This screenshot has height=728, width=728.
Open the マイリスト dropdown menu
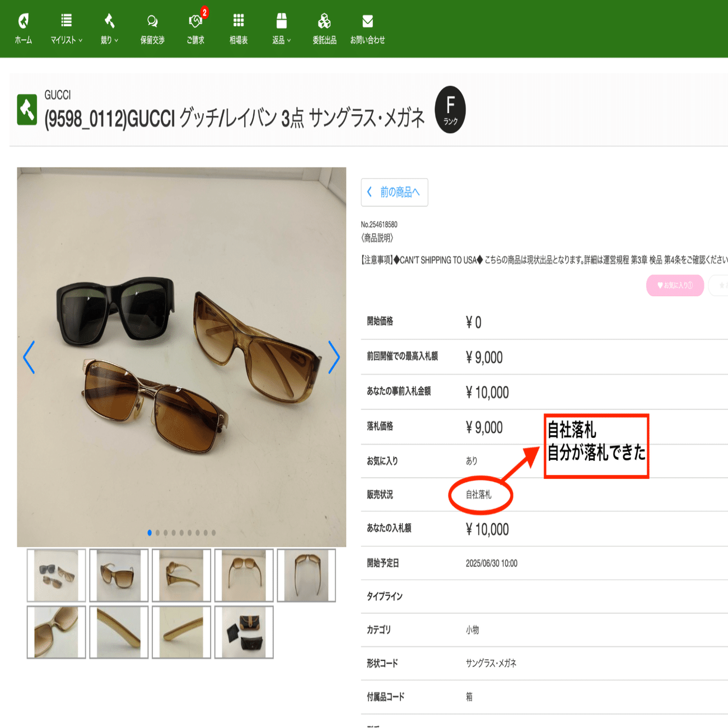click(66, 29)
